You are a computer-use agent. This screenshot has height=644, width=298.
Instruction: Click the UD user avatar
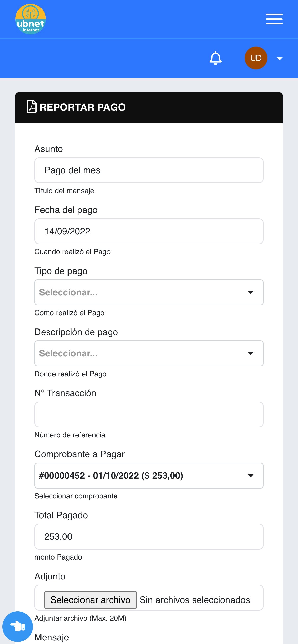pyautogui.click(x=256, y=58)
